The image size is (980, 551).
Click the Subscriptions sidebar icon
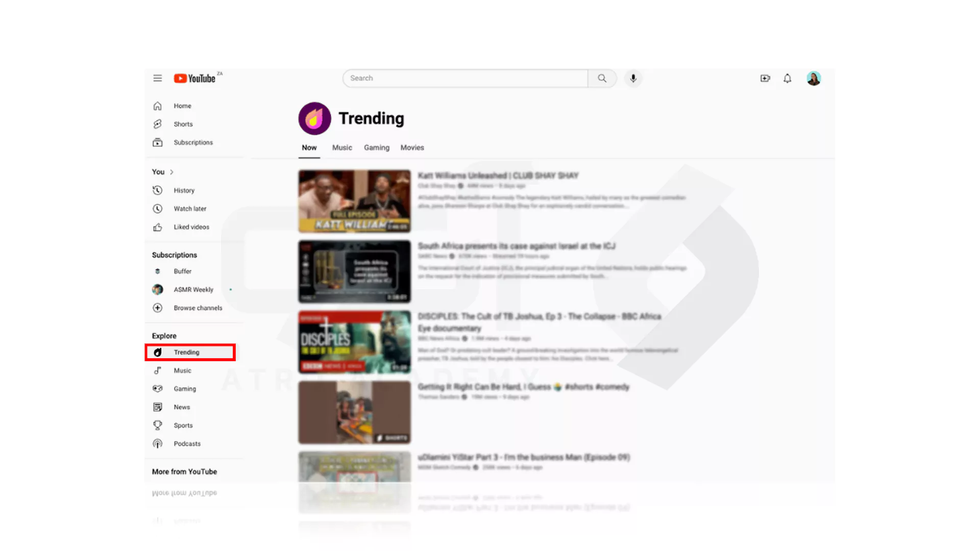tap(157, 142)
